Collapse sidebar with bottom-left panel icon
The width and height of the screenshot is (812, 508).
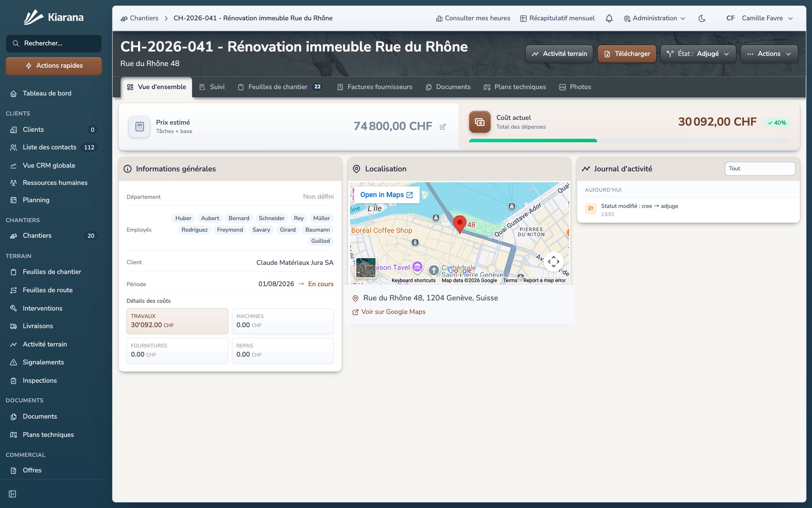(x=13, y=494)
